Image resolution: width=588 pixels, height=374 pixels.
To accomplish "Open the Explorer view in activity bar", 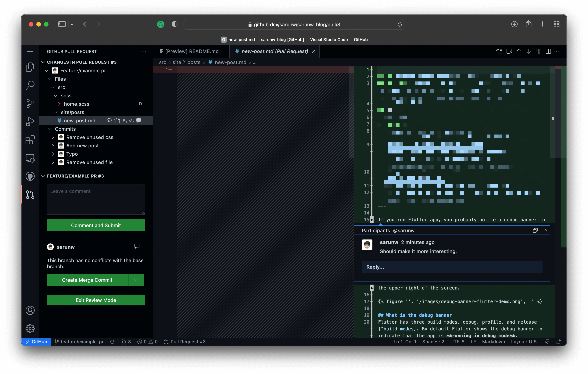I will point(30,67).
